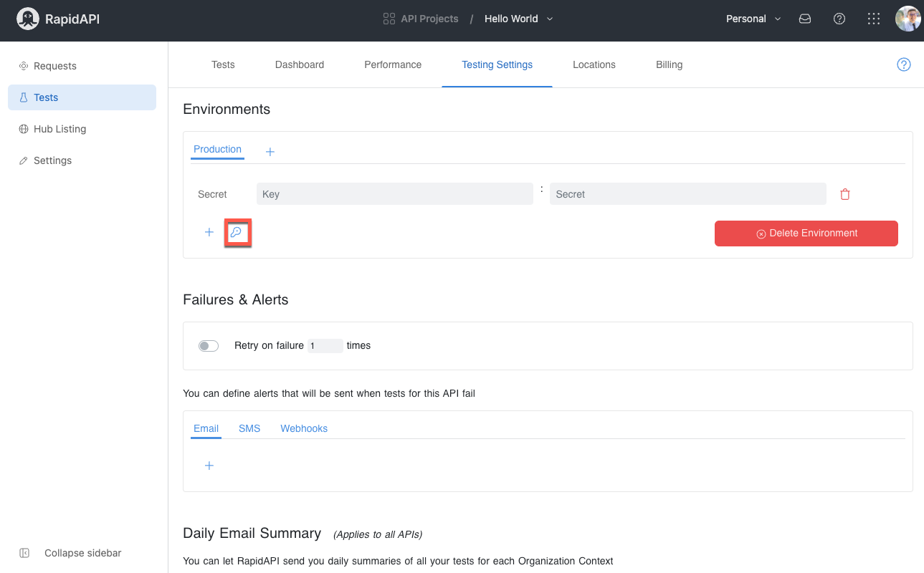Delete the secret with red trash icon

click(x=845, y=194)
